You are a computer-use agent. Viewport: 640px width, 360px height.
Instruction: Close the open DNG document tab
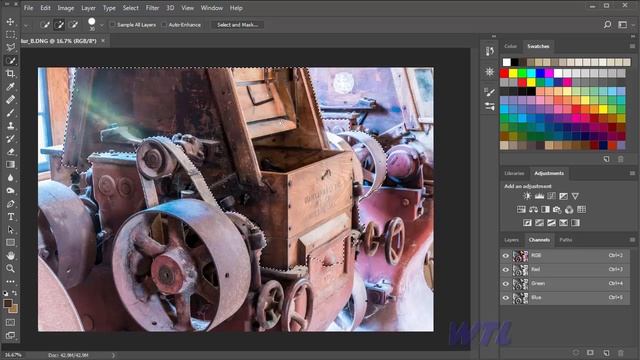click(103, 41)
